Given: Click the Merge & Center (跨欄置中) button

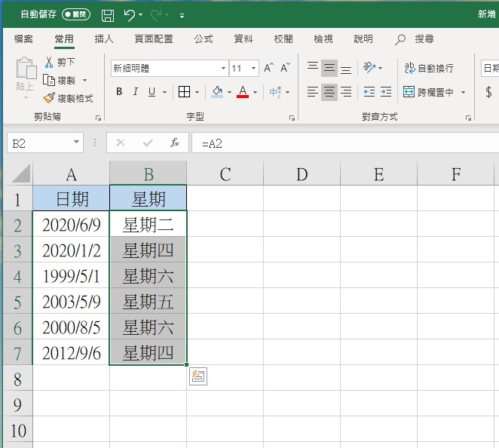Looking at the screenshot, I should [x=429, y=92].
